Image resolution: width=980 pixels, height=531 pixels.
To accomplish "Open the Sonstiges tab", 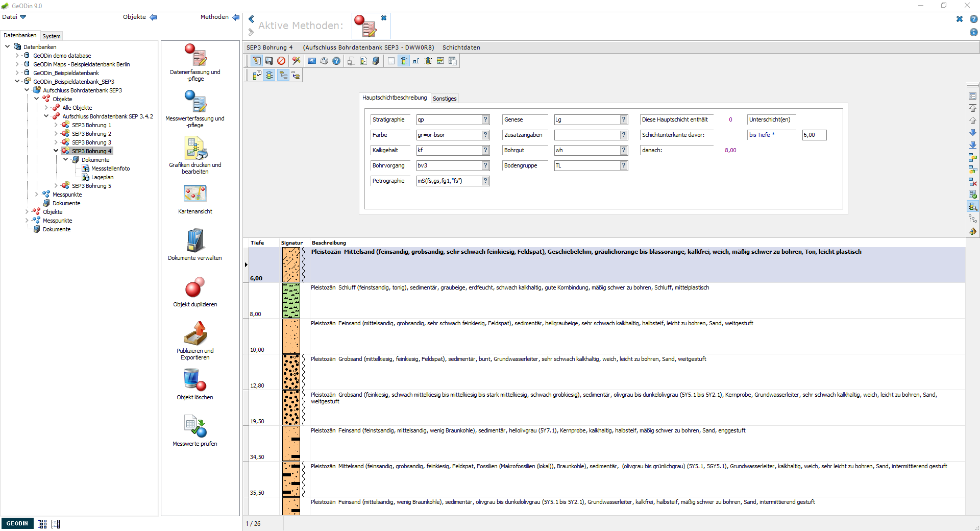I will click(445, 99).
